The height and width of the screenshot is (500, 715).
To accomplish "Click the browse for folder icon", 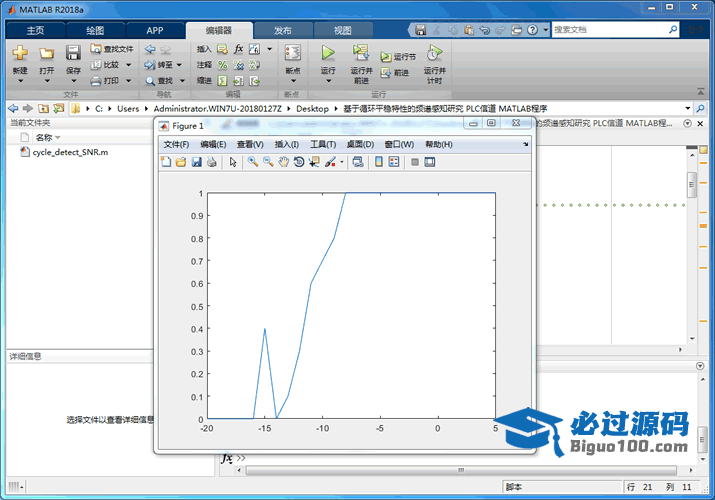I will pos(59,108).
